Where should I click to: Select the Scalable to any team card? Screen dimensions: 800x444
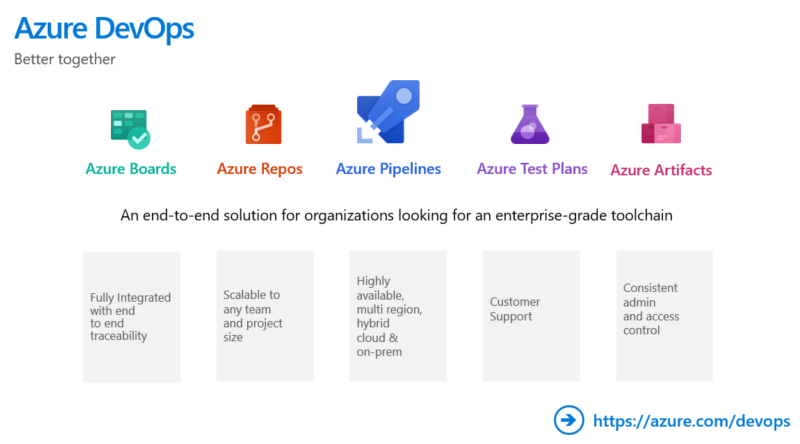click(x=265, y=316)
